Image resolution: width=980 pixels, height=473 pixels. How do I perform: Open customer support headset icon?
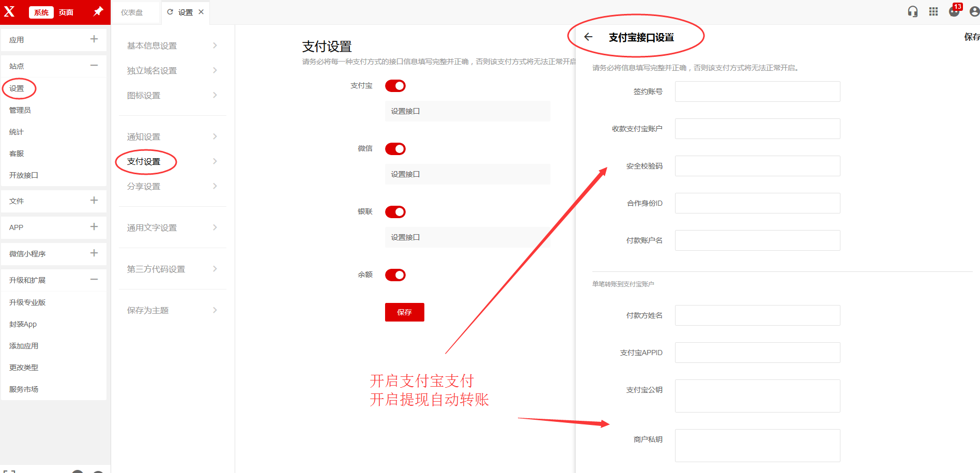pyautogui.click(x=913, y=11)
